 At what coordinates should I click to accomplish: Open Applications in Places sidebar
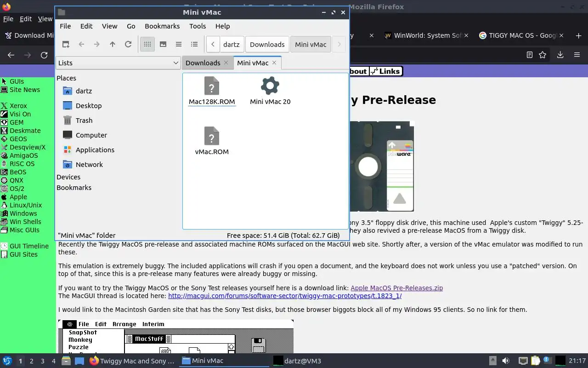pos(95,150)
